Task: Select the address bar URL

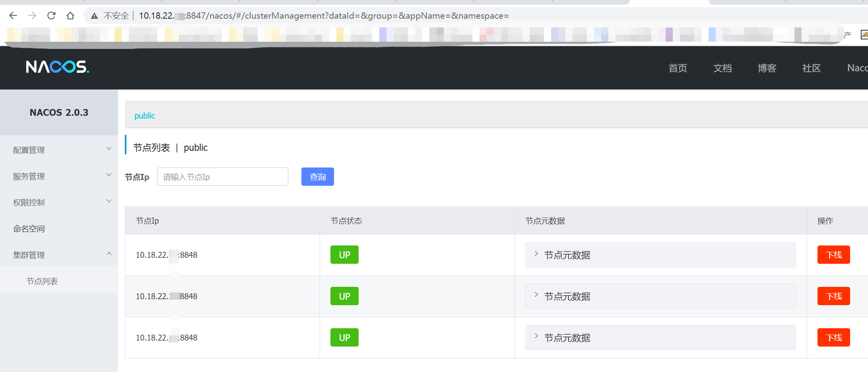Action: 324,16
